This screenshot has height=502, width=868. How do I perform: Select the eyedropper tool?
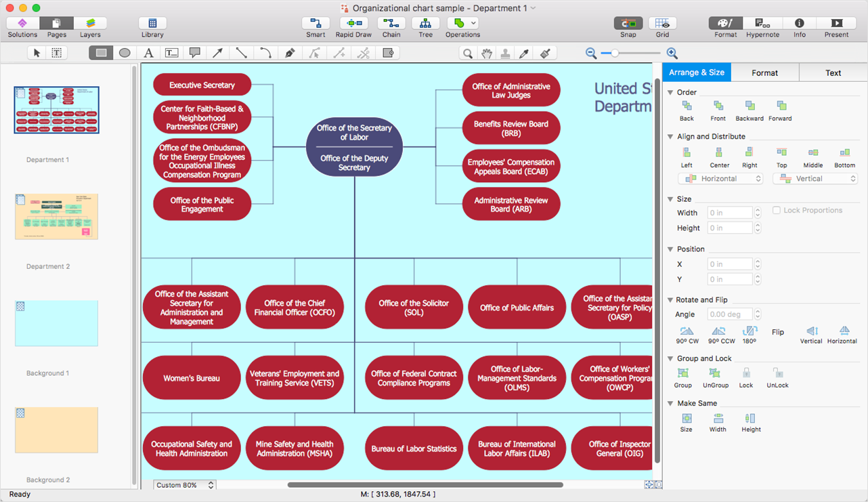(524, 53)
